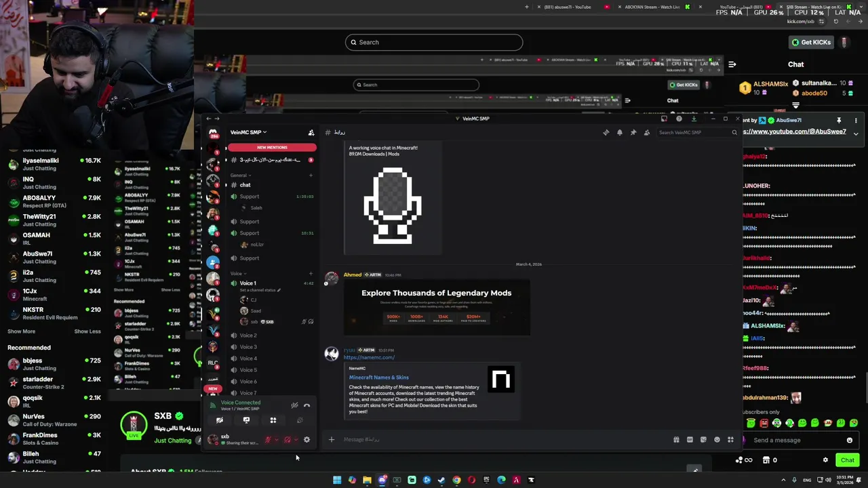The height and width of the screenshot is (488, 868).
Task: Click Kick main Search bar
Action: [x=434, y=42]
